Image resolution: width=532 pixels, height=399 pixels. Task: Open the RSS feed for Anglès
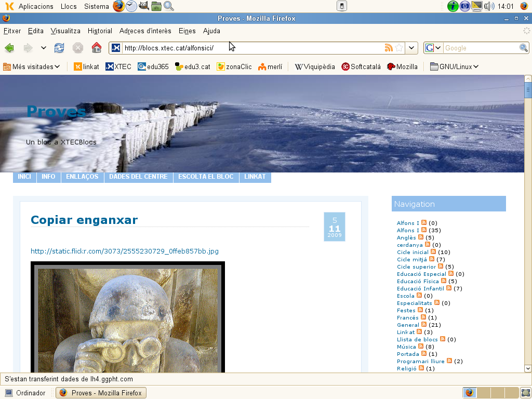point(421,237)
